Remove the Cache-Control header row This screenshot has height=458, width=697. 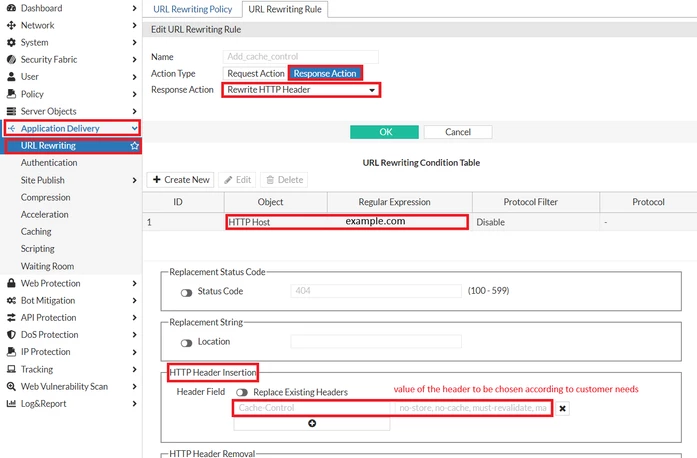point(562,408)
